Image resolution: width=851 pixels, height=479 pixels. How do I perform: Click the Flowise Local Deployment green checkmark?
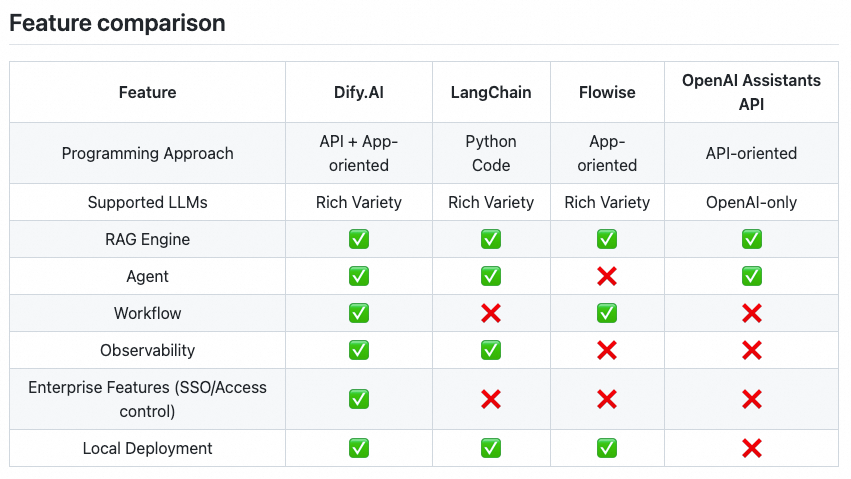607,448
